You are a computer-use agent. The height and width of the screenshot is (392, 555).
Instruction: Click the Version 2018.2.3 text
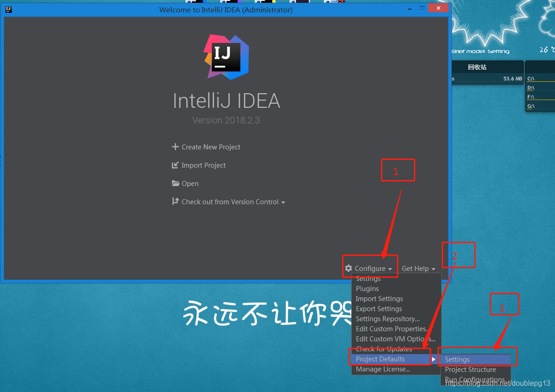coord(226,121)
